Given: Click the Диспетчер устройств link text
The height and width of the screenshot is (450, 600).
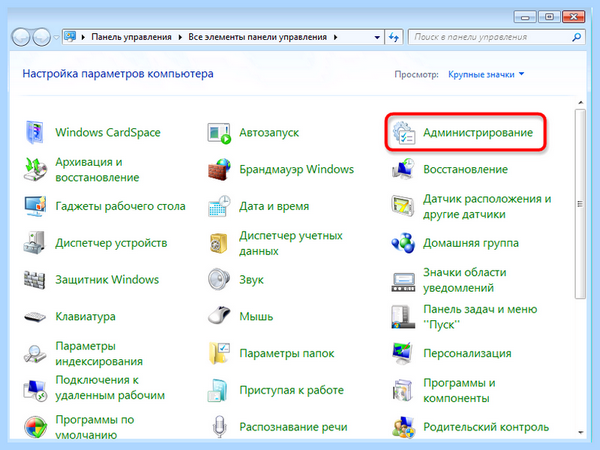Looking at the screenshot, I should [x=111, y=243].
